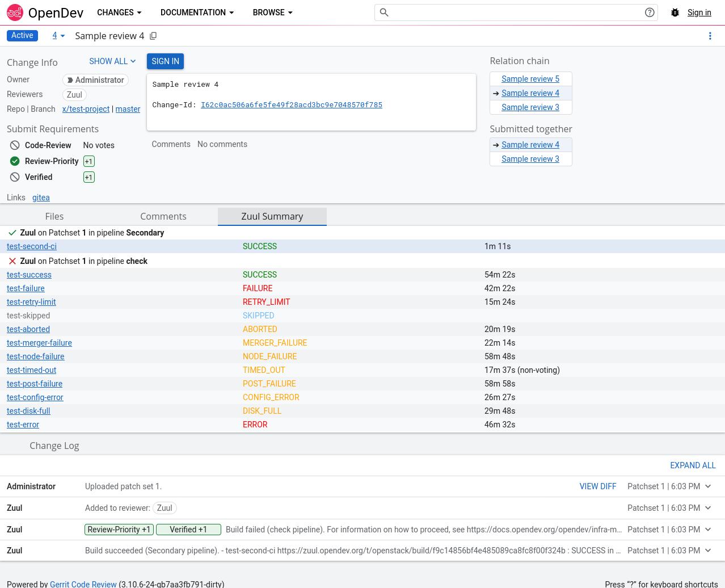This screenshot has height=588, width=725.
Task: Click the Code-Review blocked status icon
Action: tap(15, 145)
